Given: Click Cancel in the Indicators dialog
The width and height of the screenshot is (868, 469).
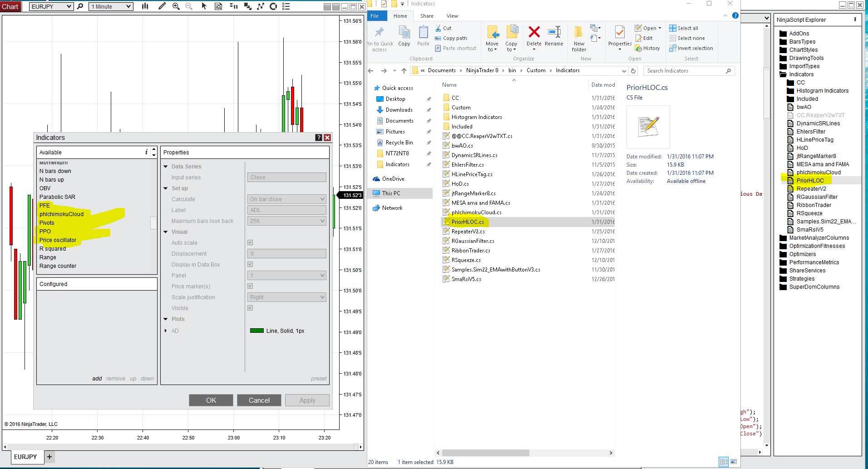Looking at the screenshot, I should pyautogui.click(x=259, y=400).
